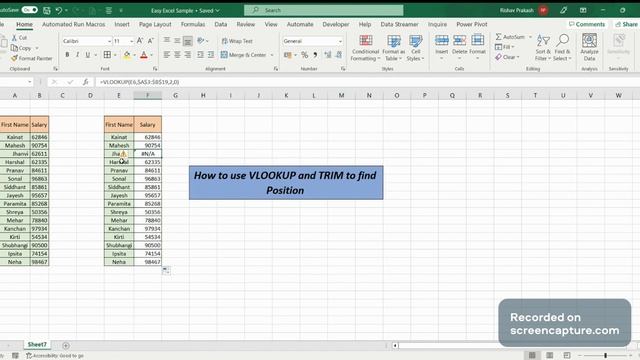
Task: Apply Comma Style icon
Action: click(x=315, y=55)
